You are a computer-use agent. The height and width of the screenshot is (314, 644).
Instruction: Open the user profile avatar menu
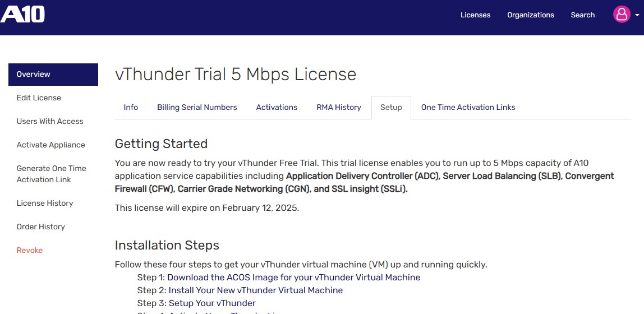click(x=622, y=15)
